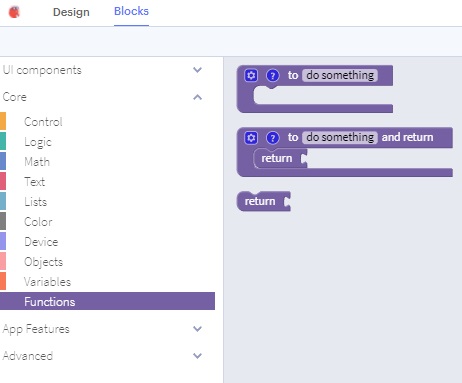Click help icon on 'to do something' block

272,75
